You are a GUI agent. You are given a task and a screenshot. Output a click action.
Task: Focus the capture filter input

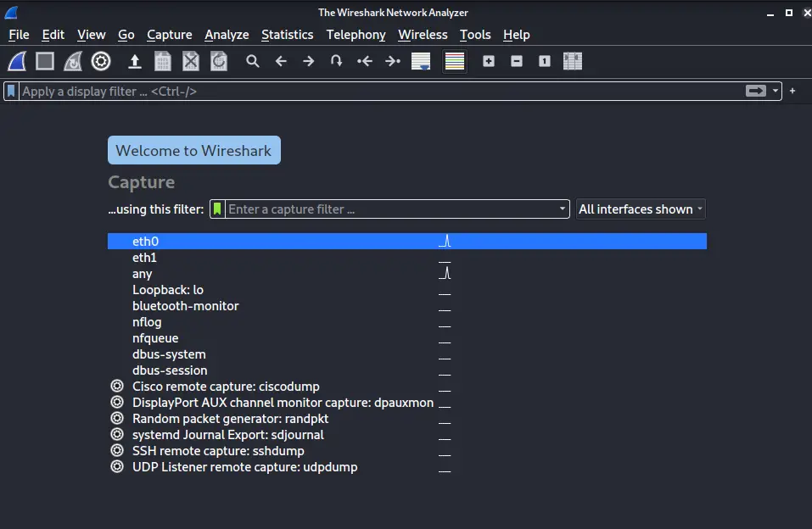(x=391, y=209)
